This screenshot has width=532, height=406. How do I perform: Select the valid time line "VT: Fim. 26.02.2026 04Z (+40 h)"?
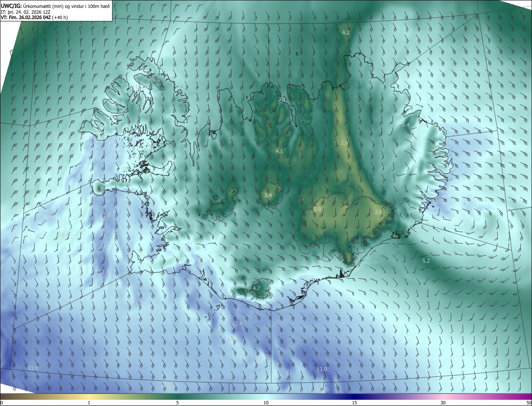(34, 17)
